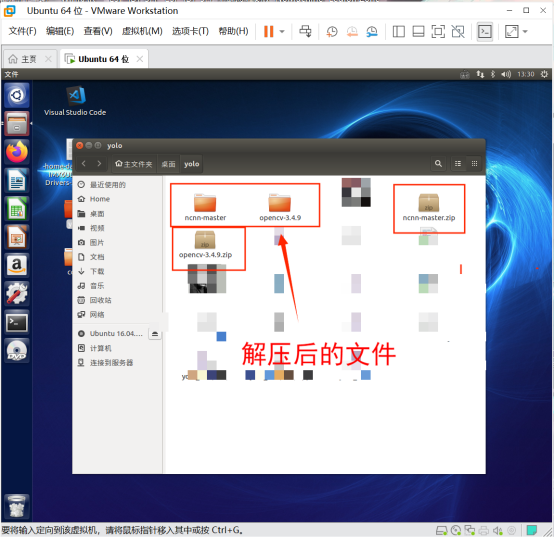This screenshot has height=538, width=554.
Task: Open Ubuntu Dash search launcher
Action: [17, 95]
